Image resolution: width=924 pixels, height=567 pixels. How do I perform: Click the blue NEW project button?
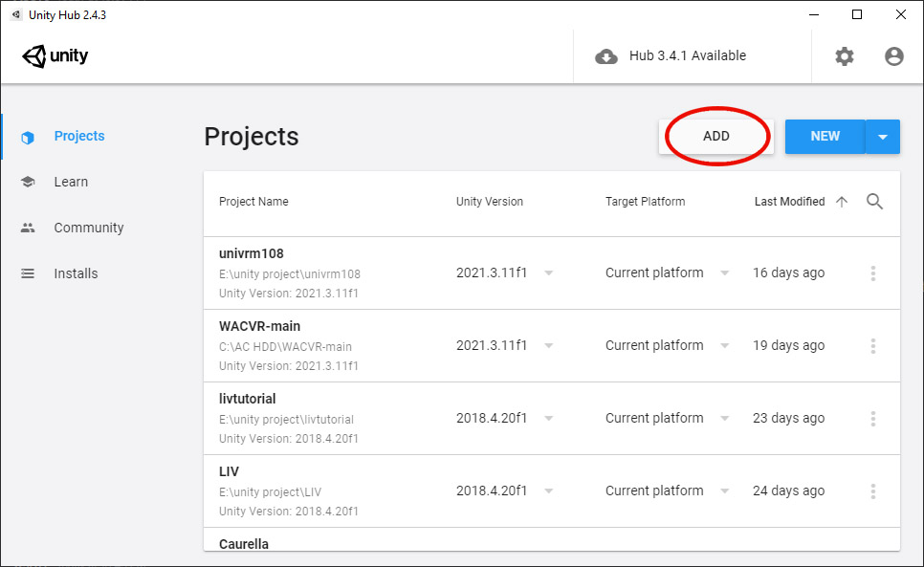point(825,137)
